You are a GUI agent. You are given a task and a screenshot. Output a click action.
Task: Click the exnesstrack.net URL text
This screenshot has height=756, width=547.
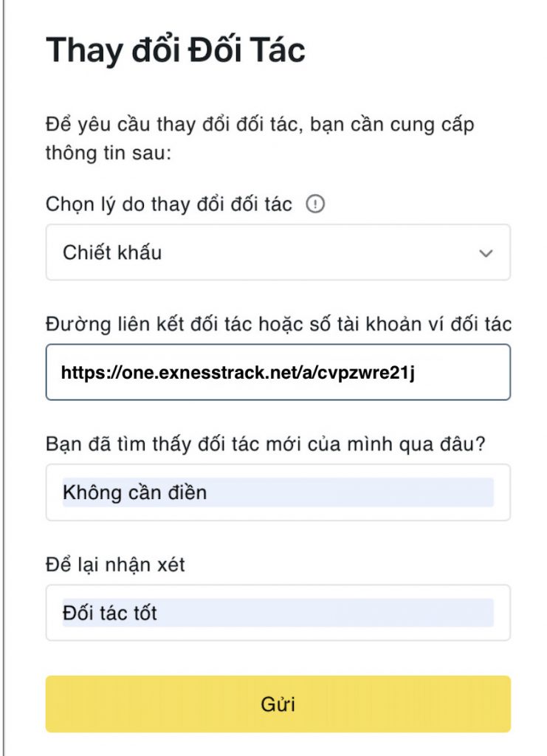click(x=238, y=373)
